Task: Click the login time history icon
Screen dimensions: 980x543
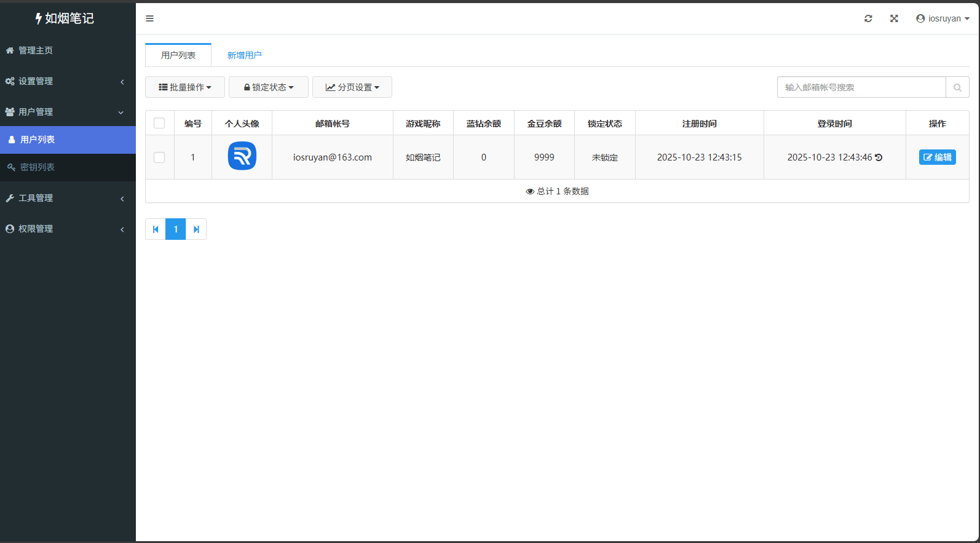Action: pyautogui.click(x=879, y=157)
